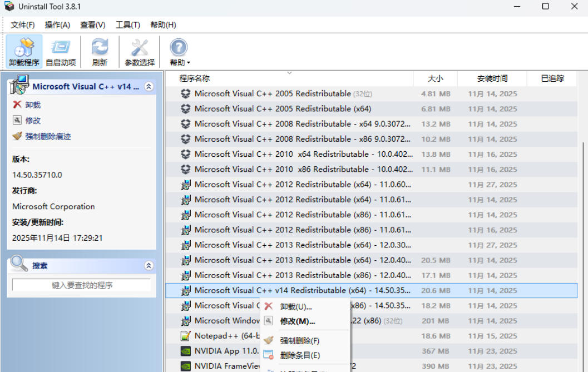Viewport: 588px width, 372px height.
Task: Switch to the Startup items toolbar button
Action: [61, 51]
